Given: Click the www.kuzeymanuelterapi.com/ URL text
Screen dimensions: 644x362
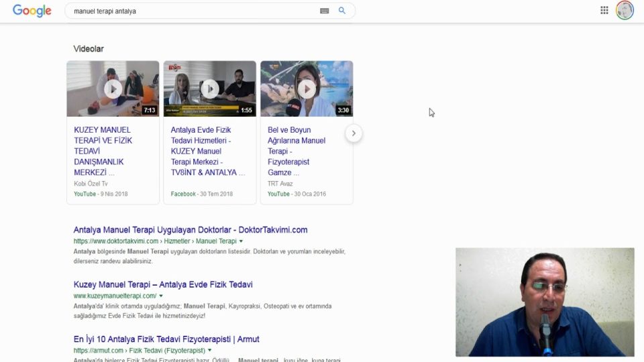Looking at the screenshot, I should (x=115, y=296).
